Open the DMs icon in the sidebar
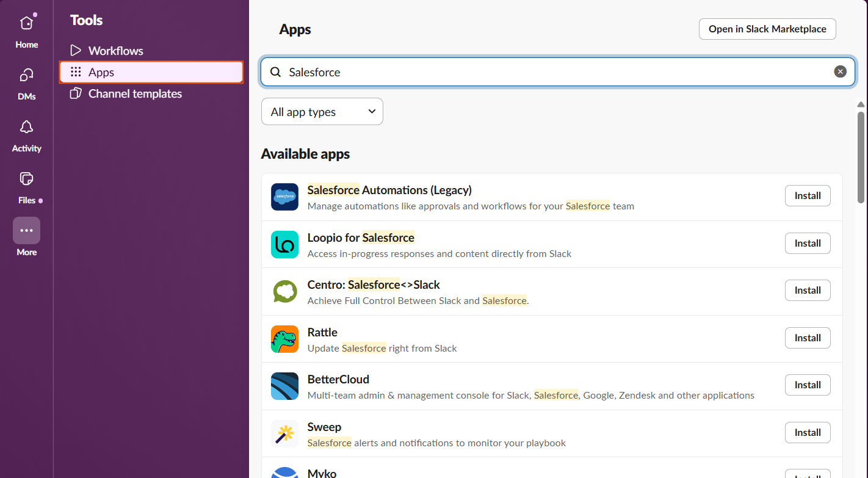The image size is (868, 478). point(26,75)
